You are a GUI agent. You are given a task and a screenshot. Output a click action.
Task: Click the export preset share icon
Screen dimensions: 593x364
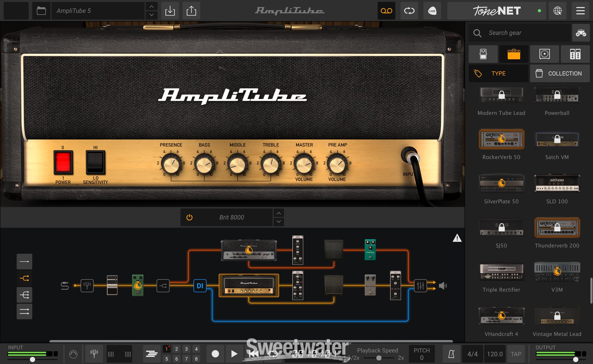coord(191,11)
